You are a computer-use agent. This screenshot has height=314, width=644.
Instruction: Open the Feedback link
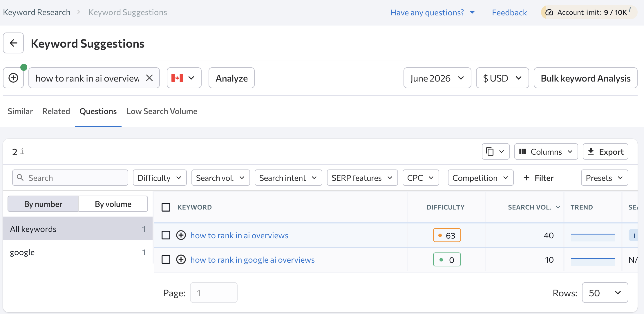[509, 12]
